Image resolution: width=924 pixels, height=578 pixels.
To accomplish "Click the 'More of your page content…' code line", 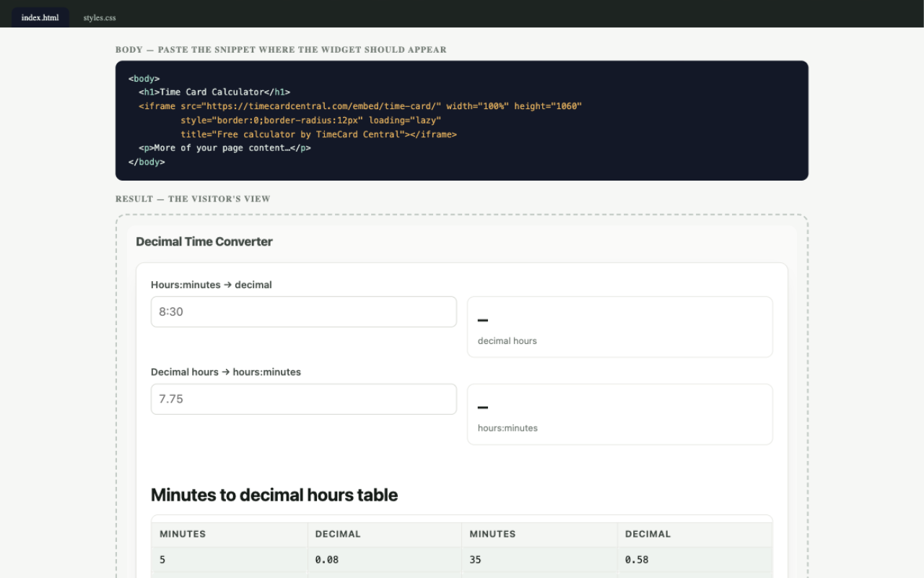I will coord(225,148).
